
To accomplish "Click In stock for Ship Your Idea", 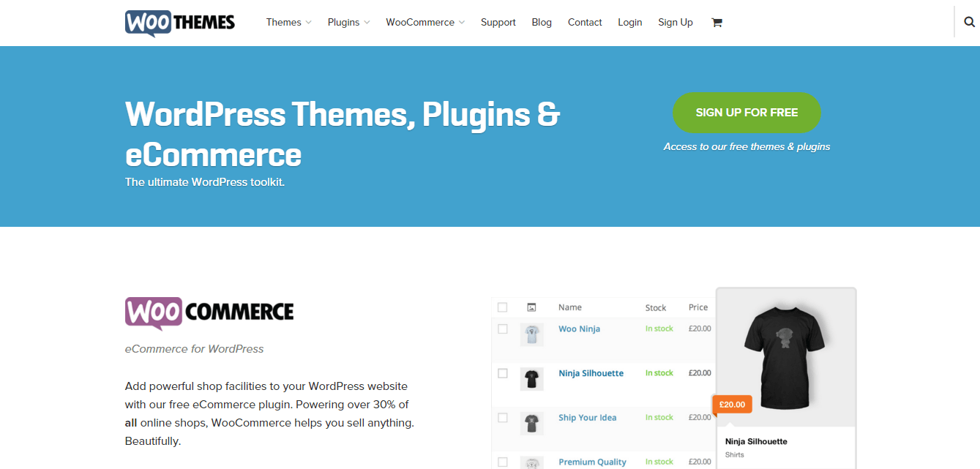I will click(x=659, y=418).
